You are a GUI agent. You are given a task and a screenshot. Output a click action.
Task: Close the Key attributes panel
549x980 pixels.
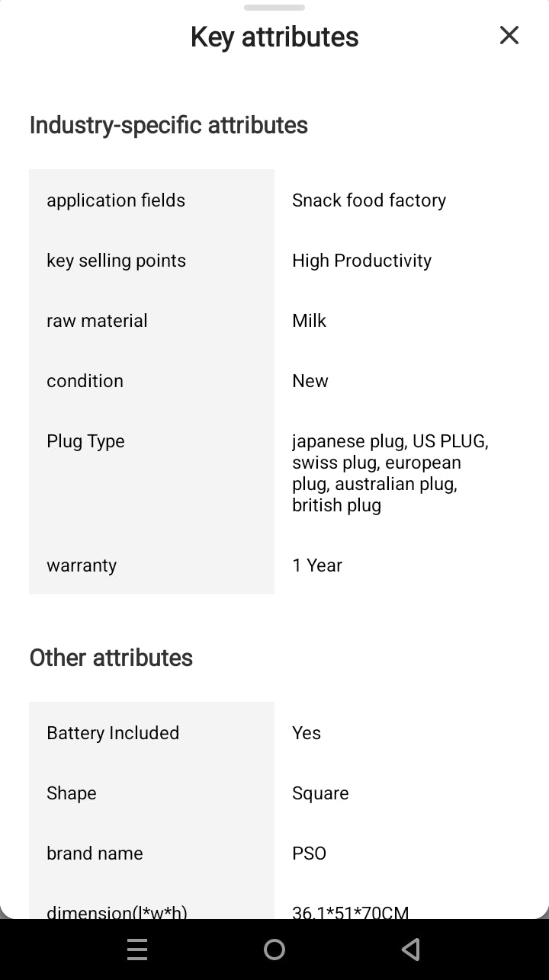[x=509, y=36]
